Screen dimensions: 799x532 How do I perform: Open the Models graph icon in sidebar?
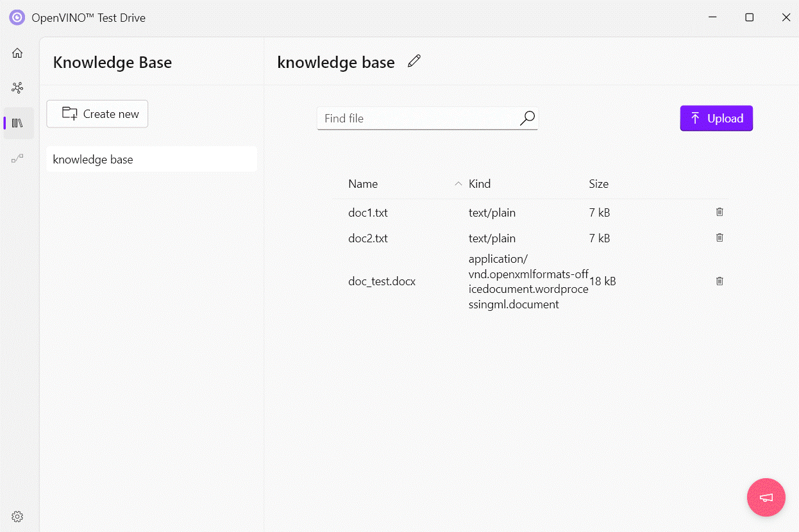[17, 88]
